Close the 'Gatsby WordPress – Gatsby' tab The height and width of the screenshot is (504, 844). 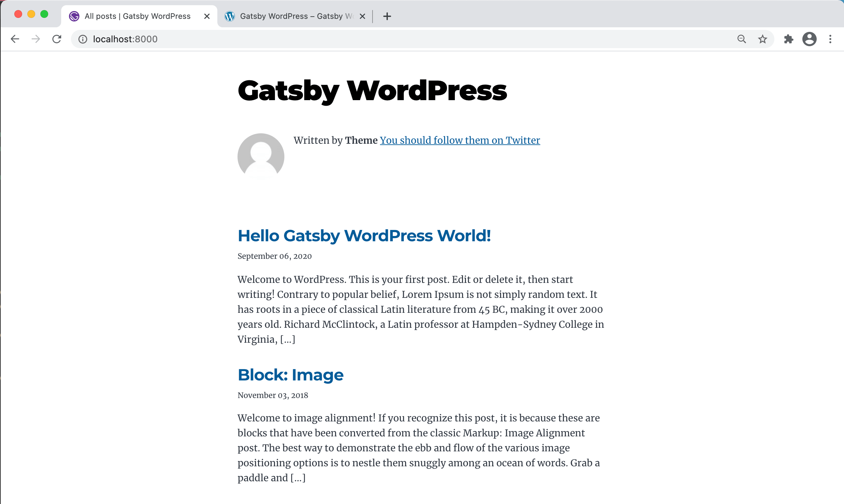coord(362,16)
